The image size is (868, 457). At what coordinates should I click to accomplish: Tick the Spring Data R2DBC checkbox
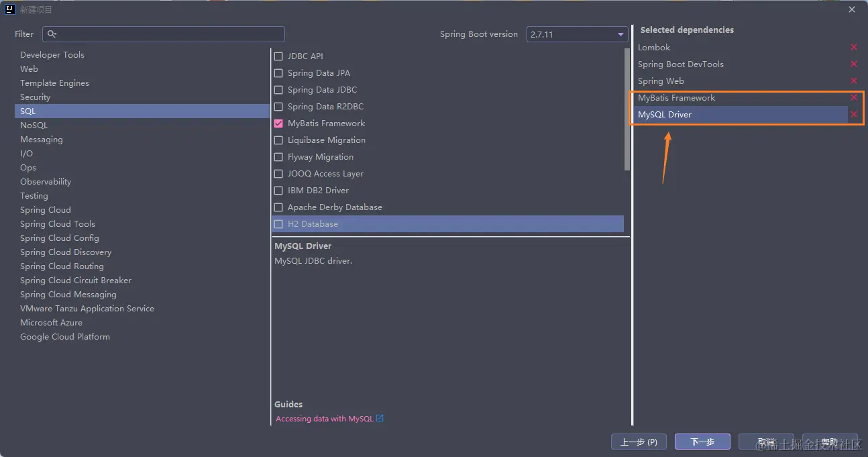(x=278, y=107)
